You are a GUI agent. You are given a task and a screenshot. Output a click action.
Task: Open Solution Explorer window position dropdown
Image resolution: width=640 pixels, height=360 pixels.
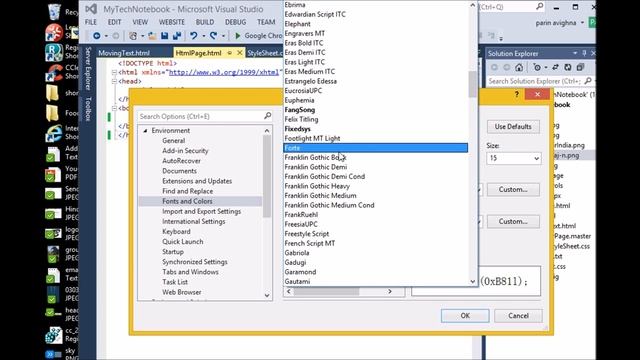coord(575,53)
